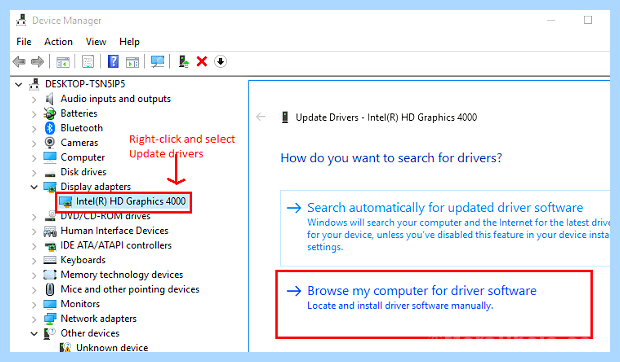This screenshot has width=620, height=362.
Task: Click the Bluetooth icon in device tree
Action: coord(50,128)
